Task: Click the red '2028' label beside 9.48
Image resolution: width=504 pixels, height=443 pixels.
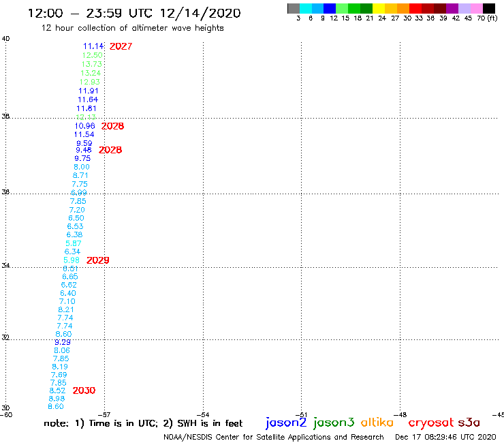Action: (110, 150)
